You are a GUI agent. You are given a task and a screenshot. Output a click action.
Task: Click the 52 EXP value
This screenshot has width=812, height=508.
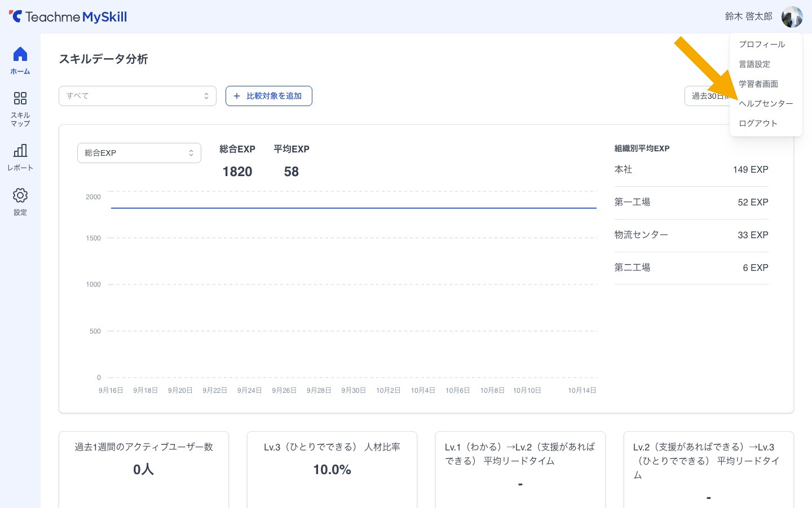[753, 203]
